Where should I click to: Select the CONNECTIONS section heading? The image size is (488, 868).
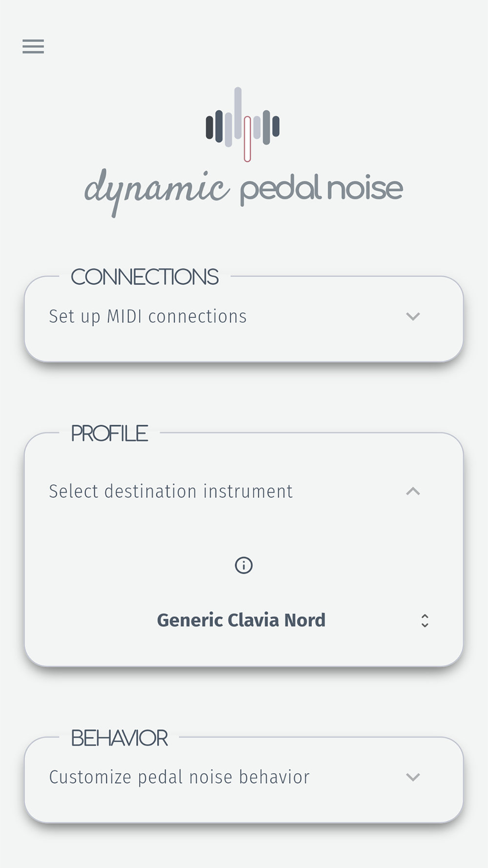pos(144,277)
